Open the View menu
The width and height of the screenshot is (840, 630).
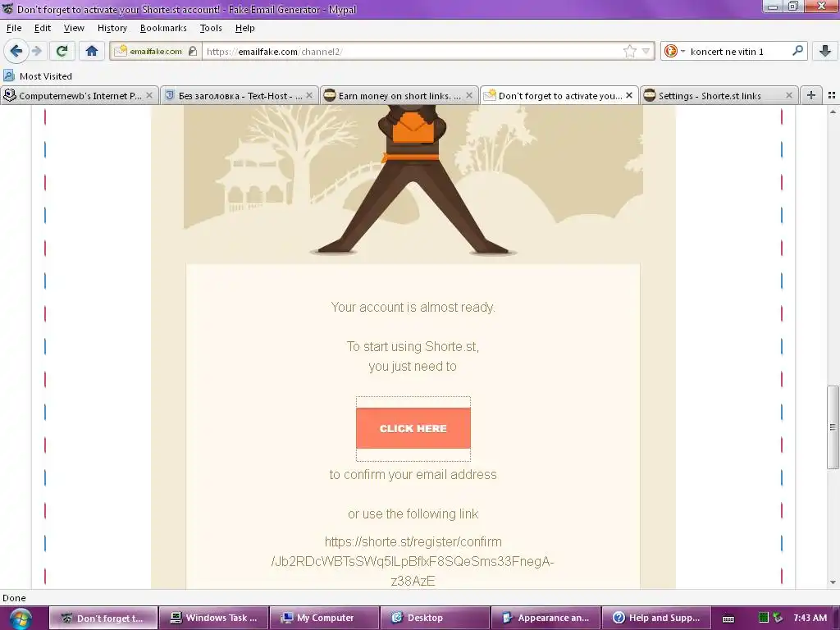[x=74, y=28]
